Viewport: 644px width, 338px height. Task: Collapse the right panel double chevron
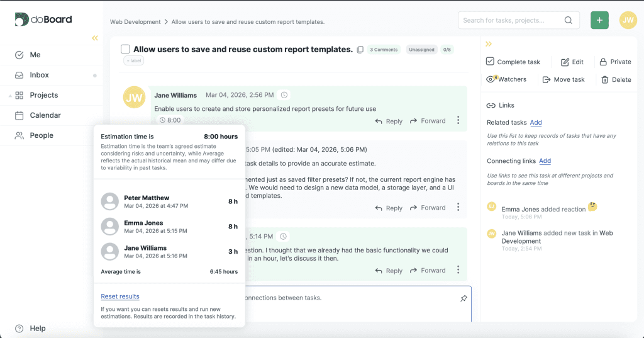click(489, 44)
